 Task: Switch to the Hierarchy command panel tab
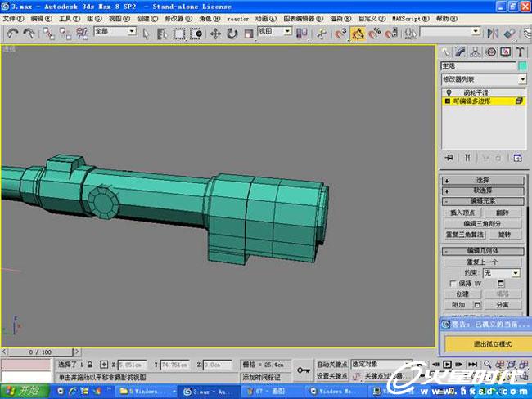[x=476, y=52]
